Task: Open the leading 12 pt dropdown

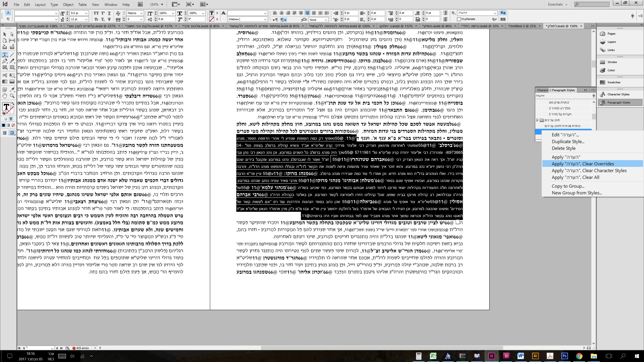Action: point(86,19)
